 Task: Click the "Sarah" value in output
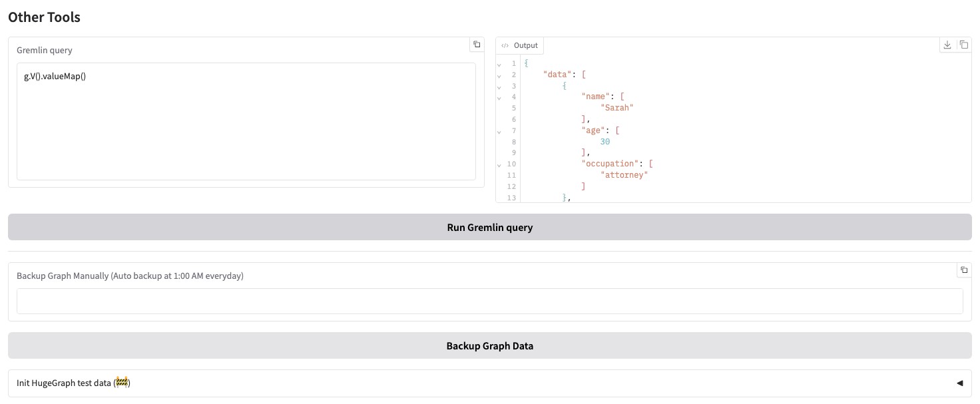click(617, 108)
